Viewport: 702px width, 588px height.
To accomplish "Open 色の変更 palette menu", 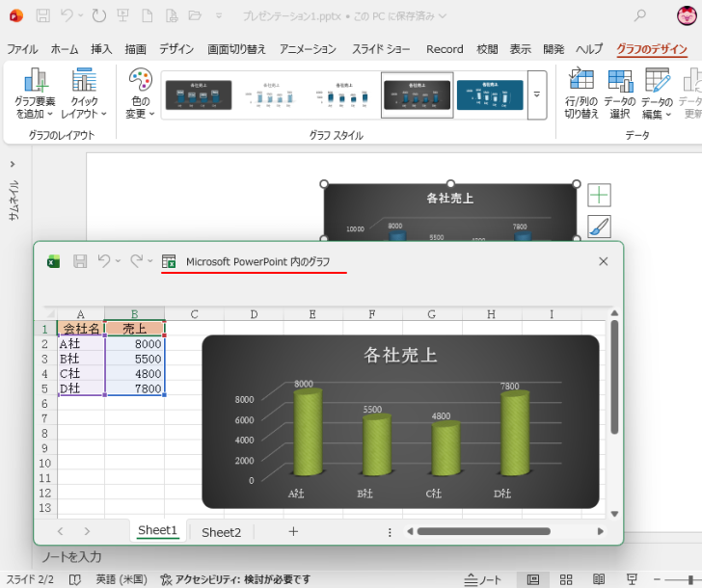I will tap(140, 94).
